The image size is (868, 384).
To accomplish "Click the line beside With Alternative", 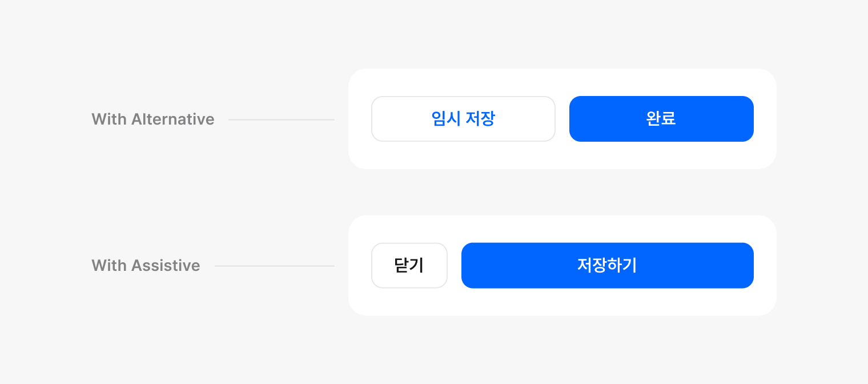I will coord(281,120).
